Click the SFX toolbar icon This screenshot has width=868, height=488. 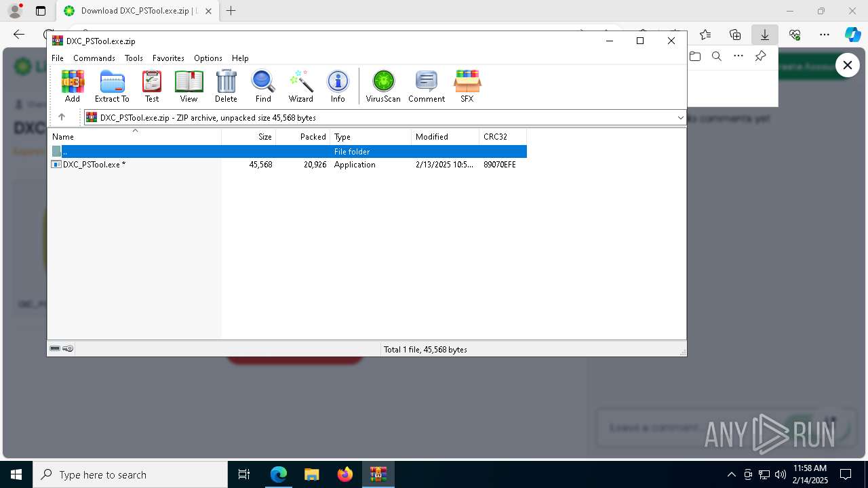coord(467,86)
